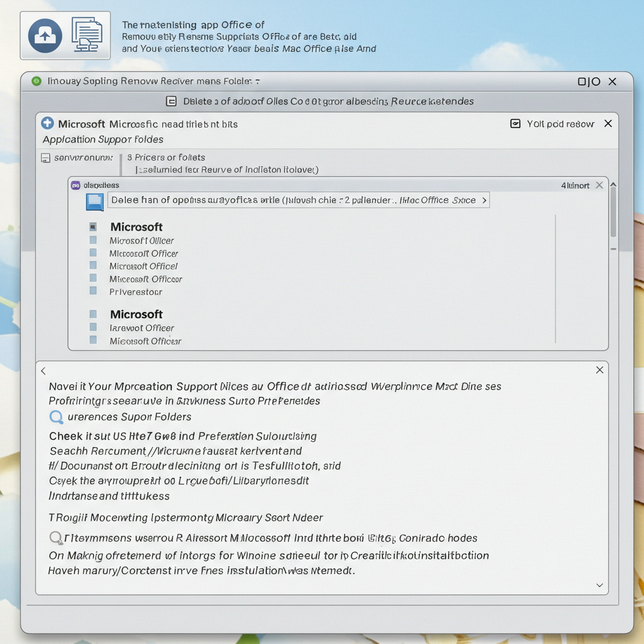
Task: Click the chevron at end of path field
Action: 484,201
